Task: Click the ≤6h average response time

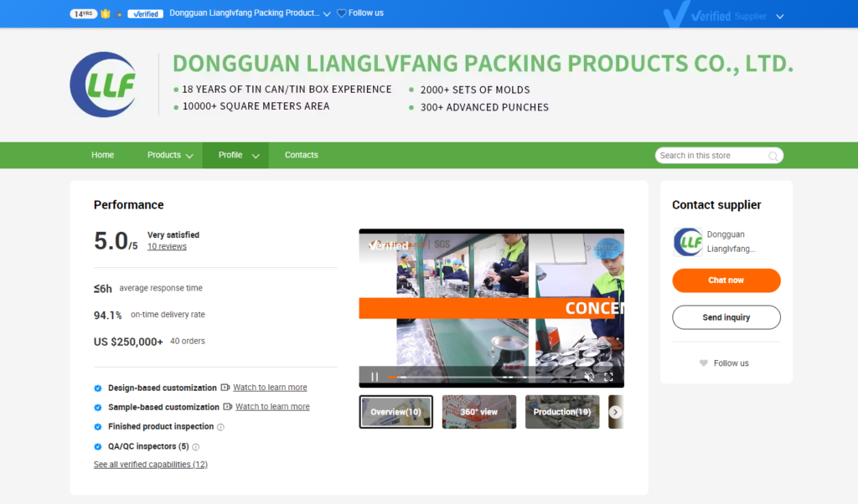Action: (103, 289)
